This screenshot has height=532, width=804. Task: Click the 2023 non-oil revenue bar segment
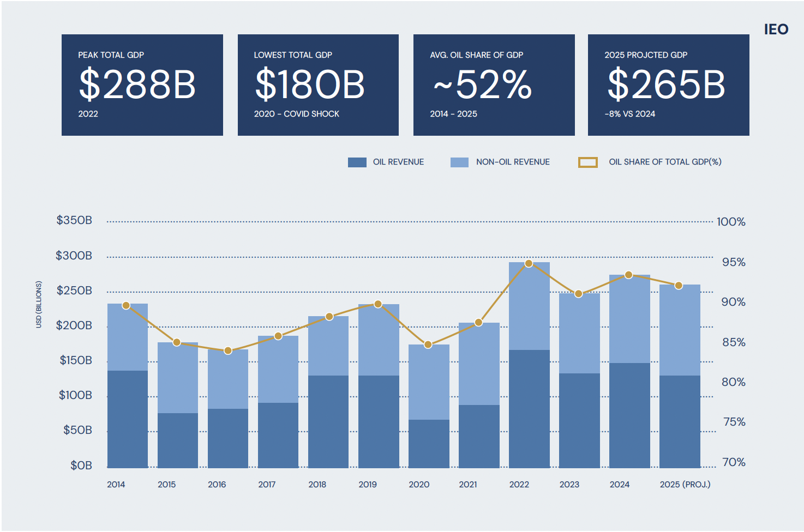point(579,333)
